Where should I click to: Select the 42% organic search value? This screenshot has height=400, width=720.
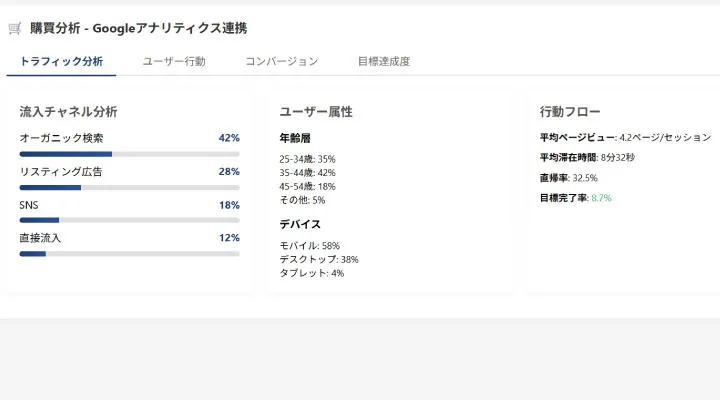[x=229, y=138]
